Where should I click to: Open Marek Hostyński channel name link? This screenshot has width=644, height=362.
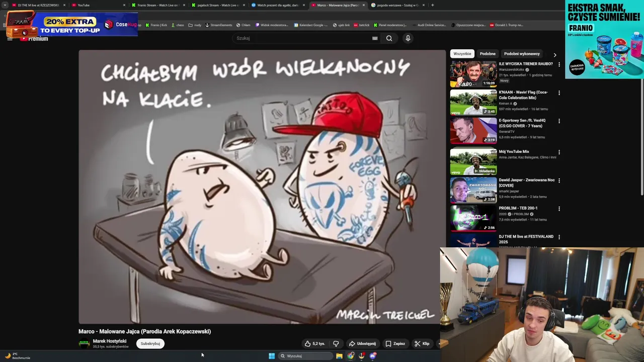point(110,341)
